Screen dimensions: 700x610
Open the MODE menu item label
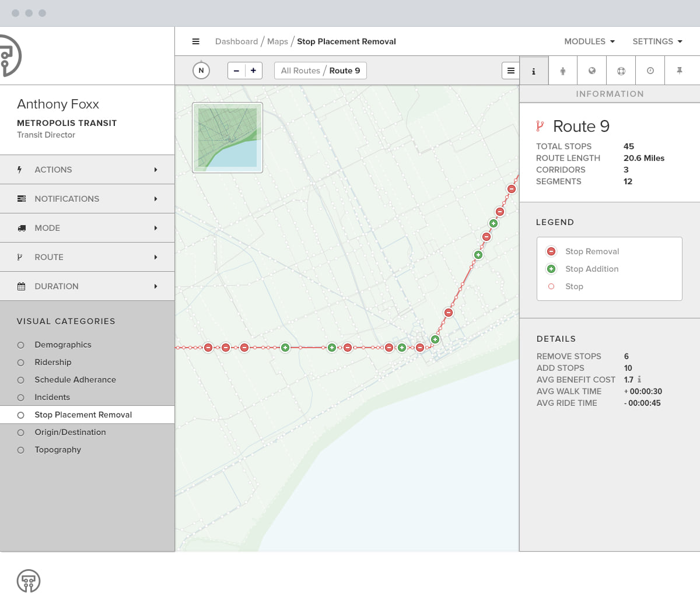(47, 228)
